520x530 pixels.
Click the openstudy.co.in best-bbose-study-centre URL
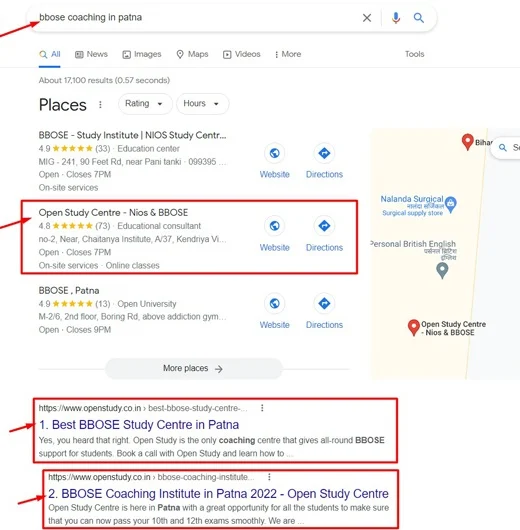[x=143, y=408]
